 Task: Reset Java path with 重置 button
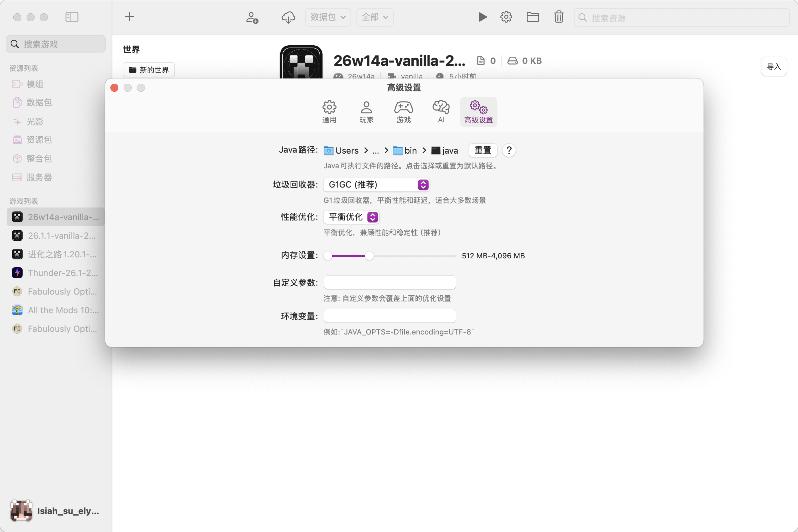coord(482,150)
